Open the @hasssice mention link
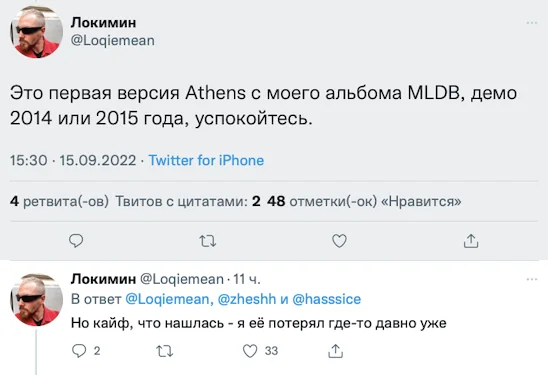548x375 pixels. [x=326, y=299]
